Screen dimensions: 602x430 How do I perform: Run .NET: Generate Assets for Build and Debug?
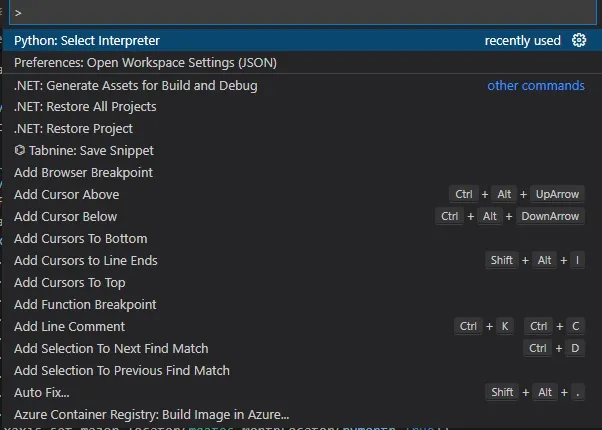click(x=135, y=85)
